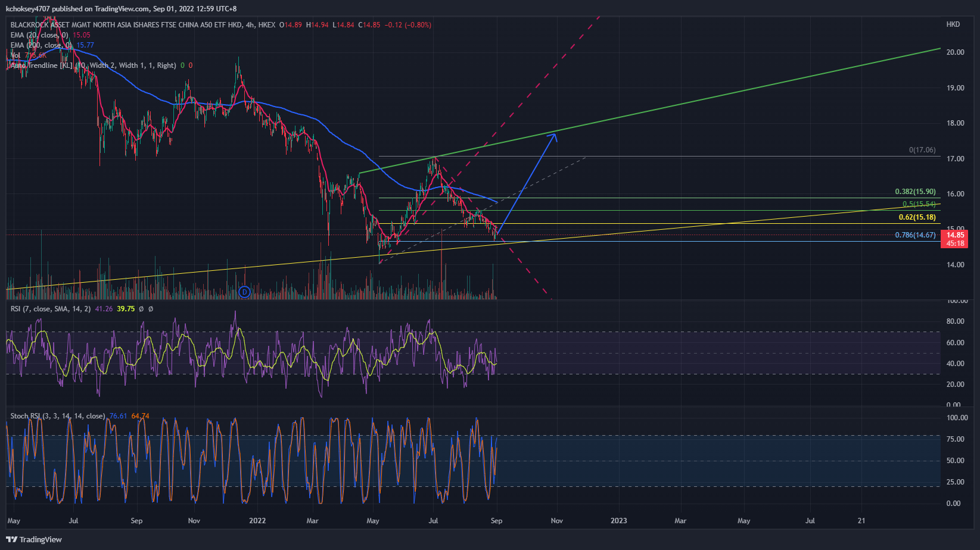Click the Fibonacci 0.786(14.67) level label
The width and height of the screenshot is (980, 550).
click(915, 235)
